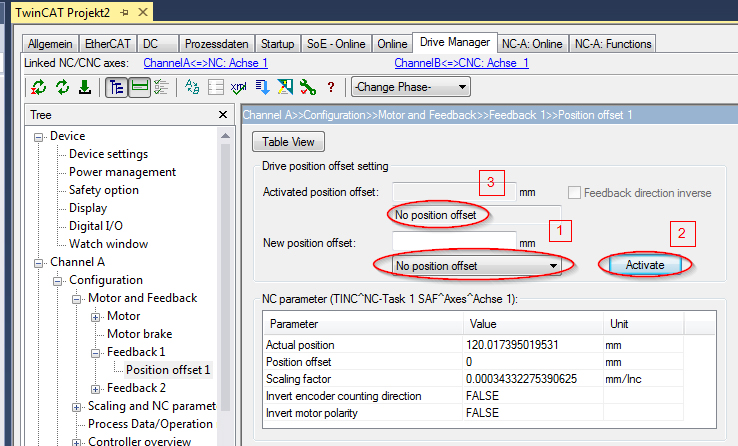Viewport: 738px width, 446px height.
Task: Switch to the EtherCAT tab
Action: (108, 44)
